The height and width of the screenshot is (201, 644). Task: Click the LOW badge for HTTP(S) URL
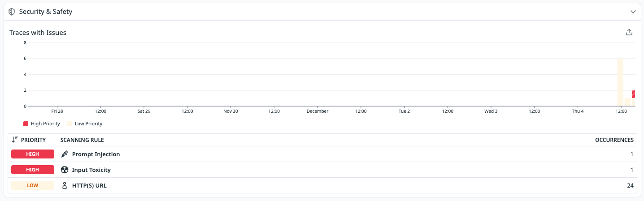33,185
